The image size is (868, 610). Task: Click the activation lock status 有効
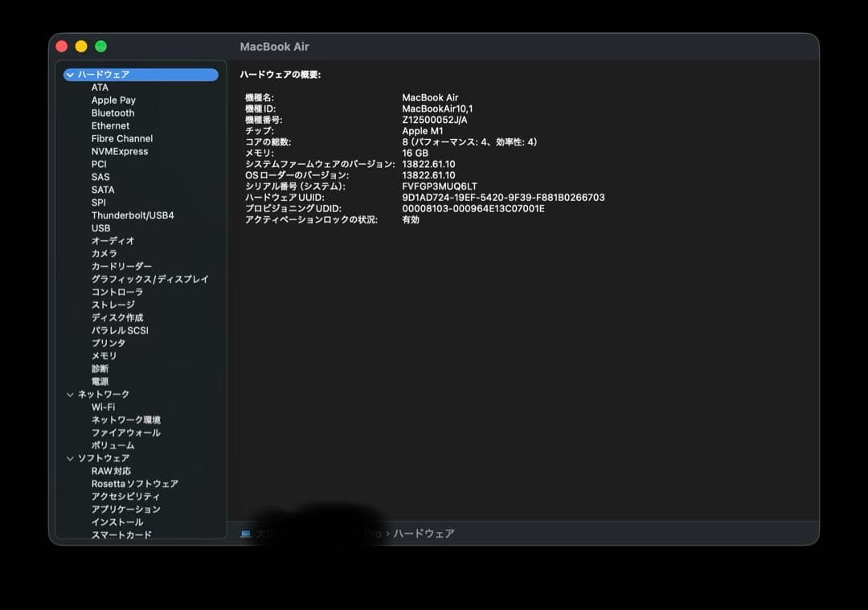411,219
